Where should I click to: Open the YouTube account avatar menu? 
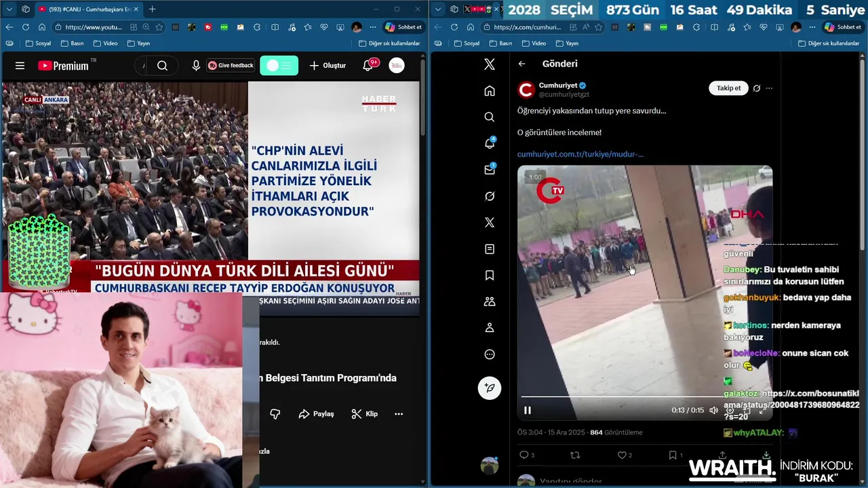[397, 66]
